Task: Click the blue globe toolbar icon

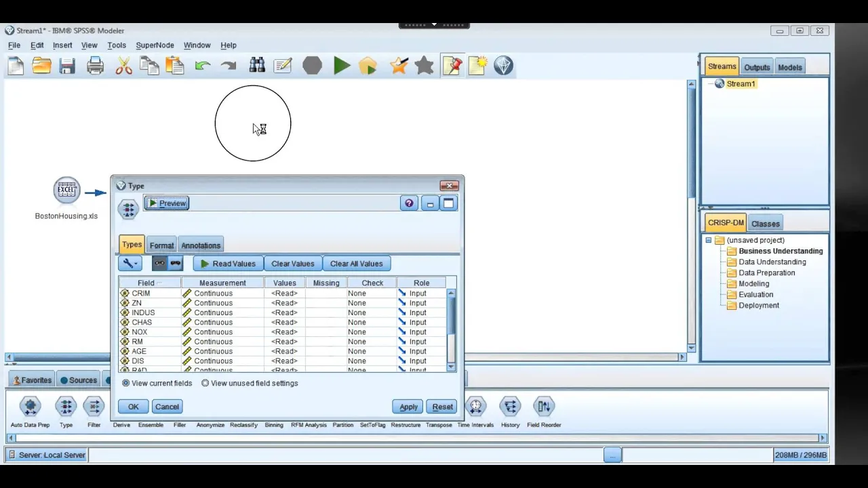Action: pos(503,66)
